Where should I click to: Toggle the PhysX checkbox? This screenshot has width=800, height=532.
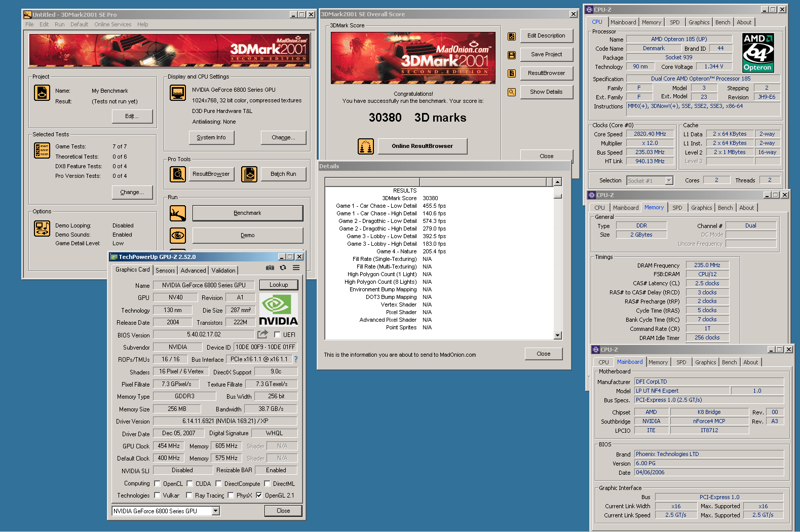(231, 496)
